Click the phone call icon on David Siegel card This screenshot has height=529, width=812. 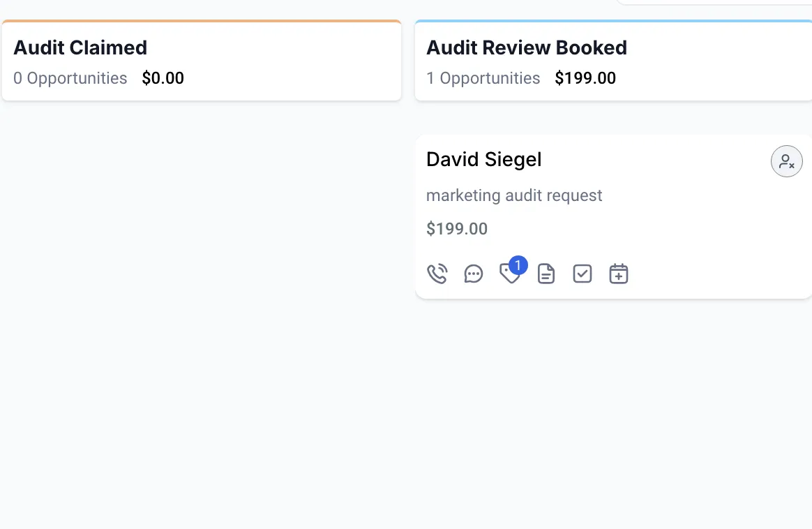[x=437, y=274]
